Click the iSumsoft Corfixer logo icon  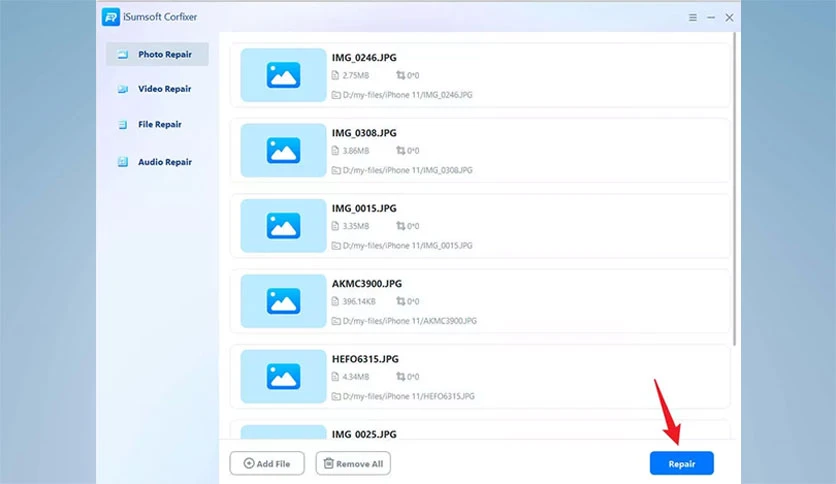point(111,17)
